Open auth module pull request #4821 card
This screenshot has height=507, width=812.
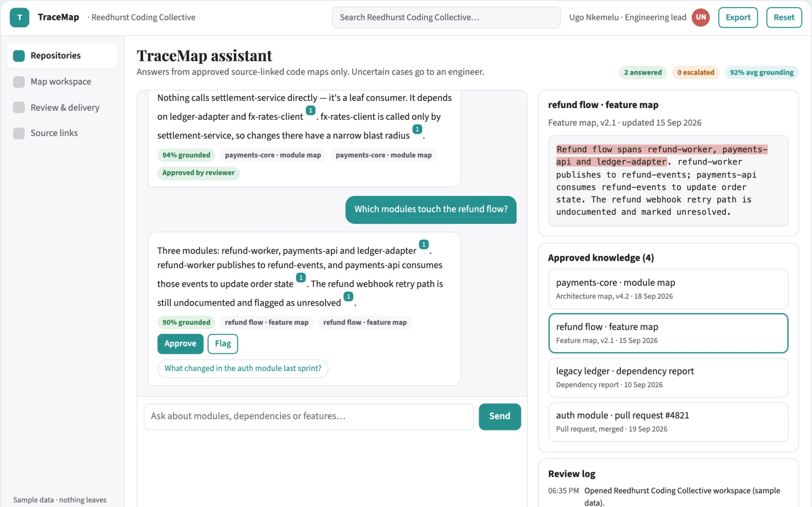668,422
